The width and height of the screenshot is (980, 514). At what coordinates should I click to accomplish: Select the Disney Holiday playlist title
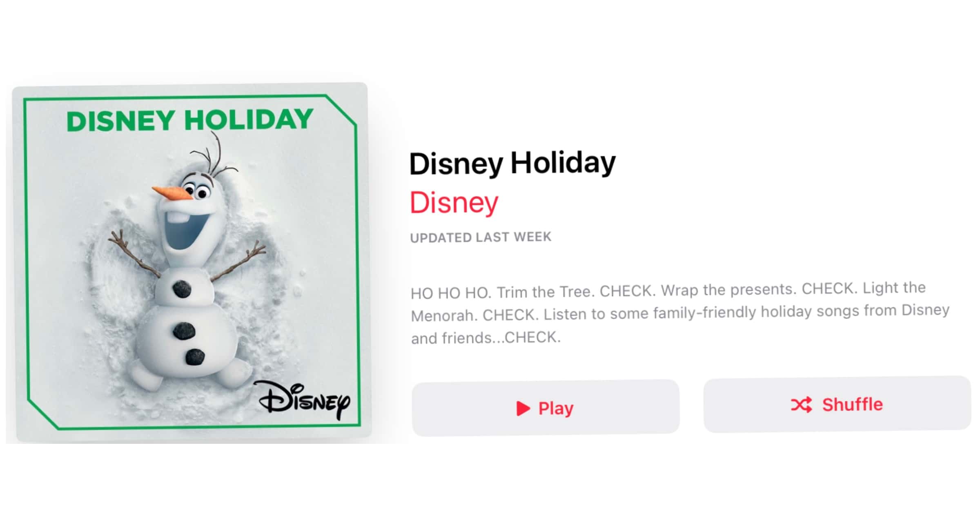512,163
